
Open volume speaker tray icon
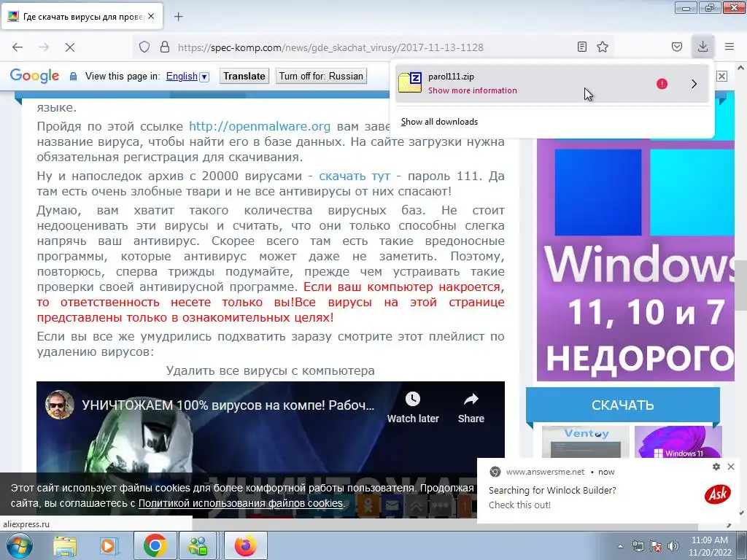(x=673, y=546)
